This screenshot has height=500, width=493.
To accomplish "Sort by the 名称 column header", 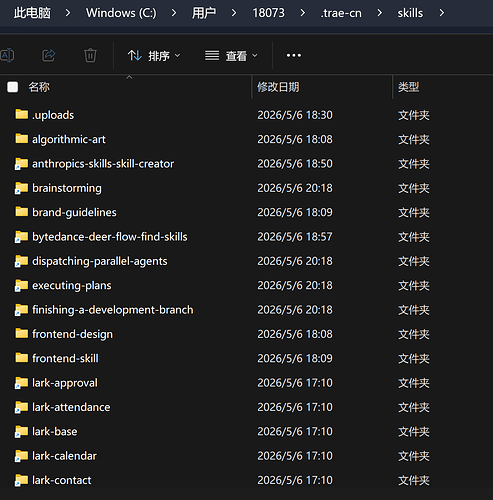I will tap(39, 87).
